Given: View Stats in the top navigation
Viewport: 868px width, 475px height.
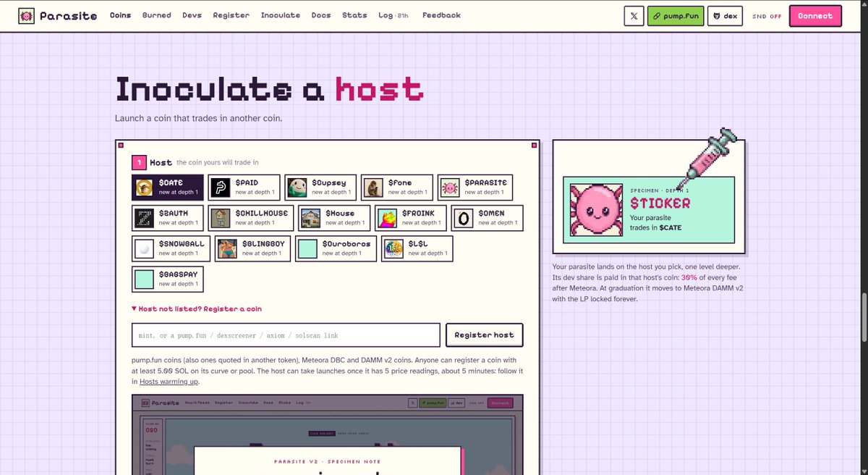Looking at the screenshot, I should coord(354,15).
